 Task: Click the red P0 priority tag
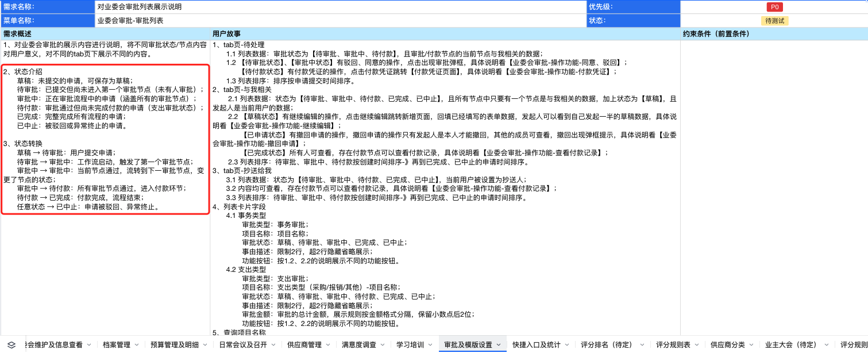(774, 7)
